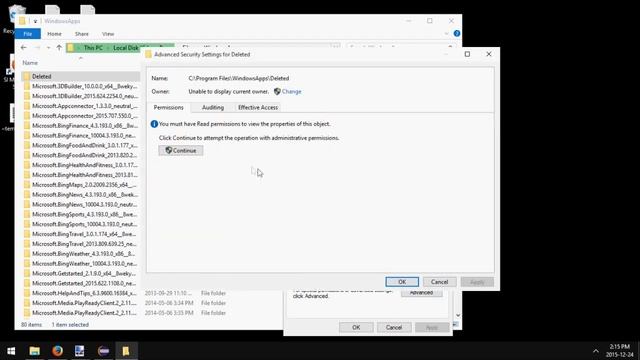Click Cancel in the properties dialog behind
The image size is (640, 360).
pyautogui.click(x=393, y=327)
